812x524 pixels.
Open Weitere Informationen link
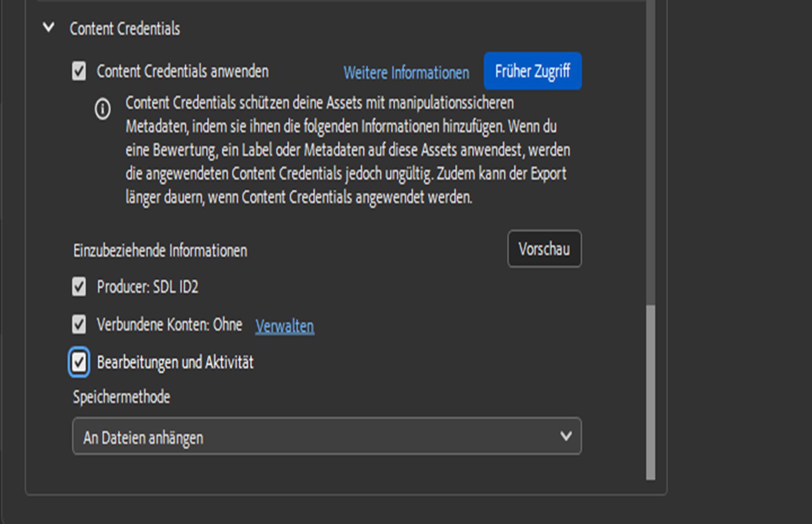point(406,73)
